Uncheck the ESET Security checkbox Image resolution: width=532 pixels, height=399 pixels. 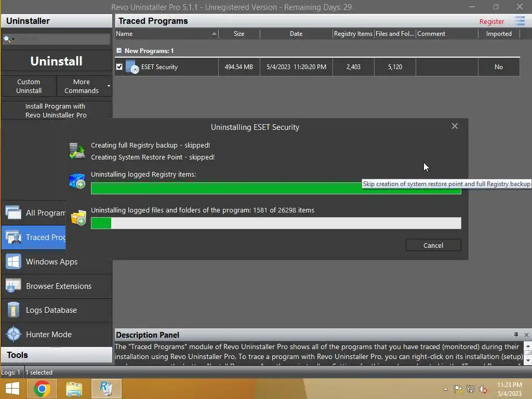pos(119,67)
